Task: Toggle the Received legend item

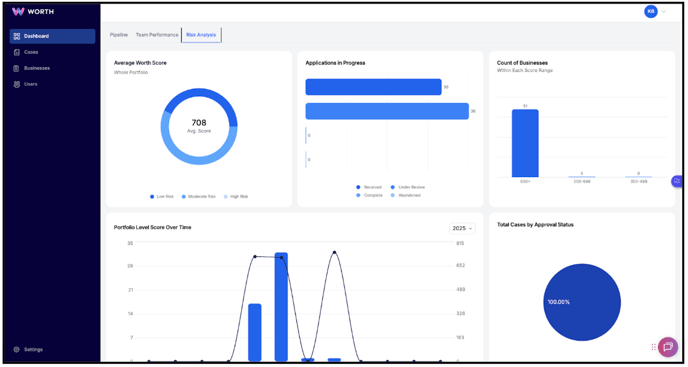Action: [369, 187]
